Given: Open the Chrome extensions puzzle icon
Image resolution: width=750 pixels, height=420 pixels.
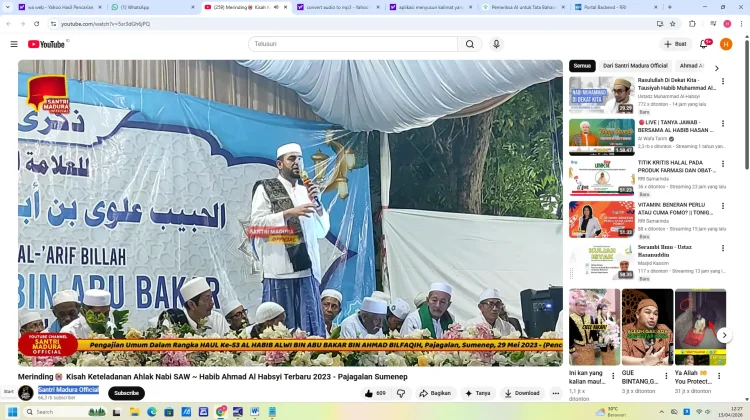Looking at the screenshot, I should click(x=692, y=23).
